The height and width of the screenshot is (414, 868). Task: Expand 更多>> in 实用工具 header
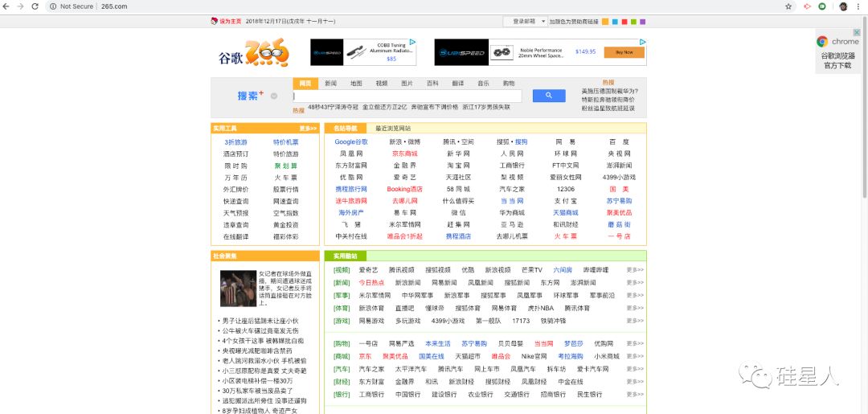coord(309,129)
